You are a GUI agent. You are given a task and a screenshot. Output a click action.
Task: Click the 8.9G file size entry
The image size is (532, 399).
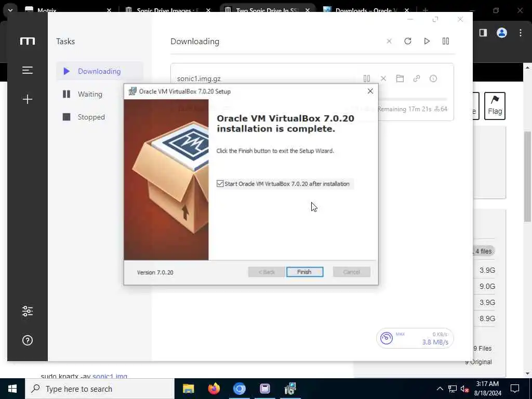click(487, 318)
